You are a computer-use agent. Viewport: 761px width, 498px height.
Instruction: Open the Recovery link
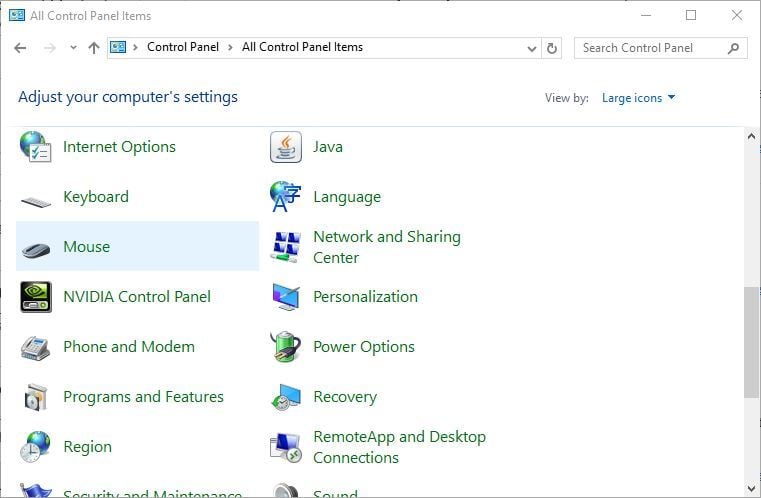pyautogui.click(x=345, y=397)
